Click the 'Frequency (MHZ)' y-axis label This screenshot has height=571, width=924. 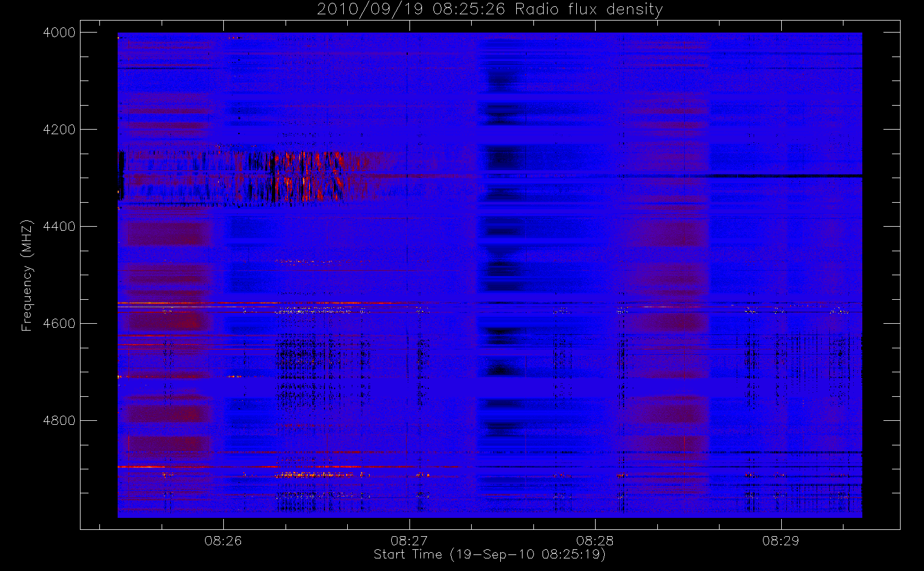tap(26, 275)
